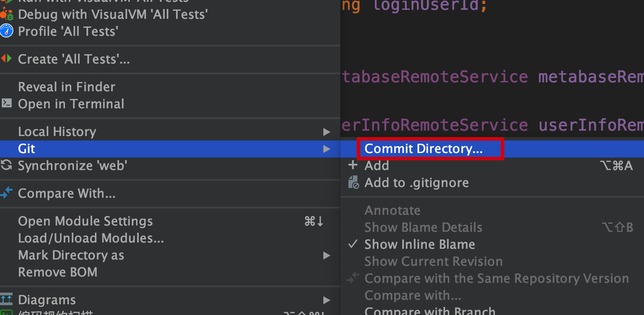
Task: Select the Git menu entry
Action: click(170, 149)
